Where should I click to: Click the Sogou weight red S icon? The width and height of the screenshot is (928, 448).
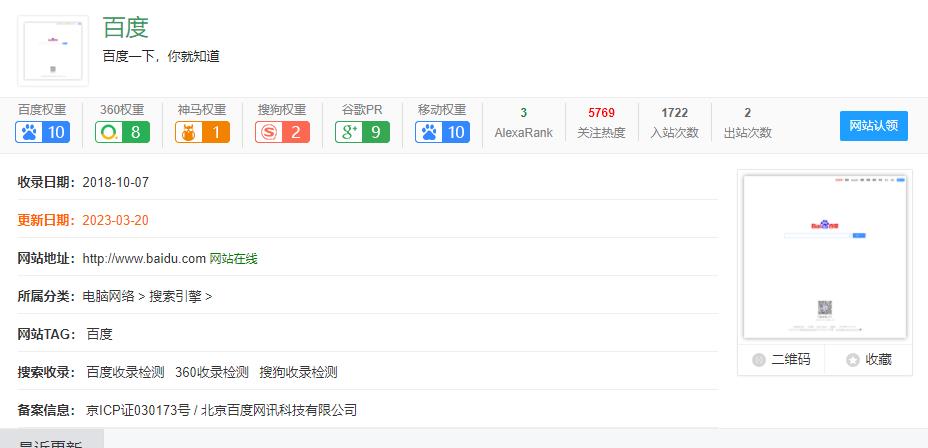(x=268, y=132)
